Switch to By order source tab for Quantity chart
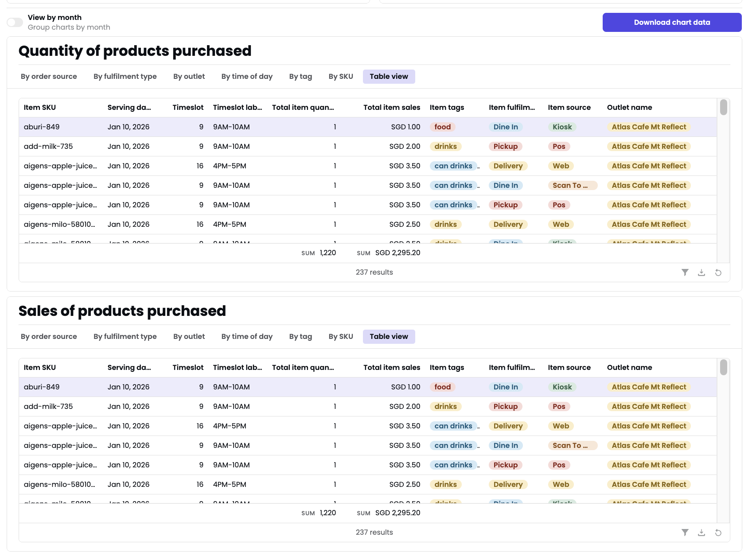This screenshot has width=756, height=560. coord(49,76)
